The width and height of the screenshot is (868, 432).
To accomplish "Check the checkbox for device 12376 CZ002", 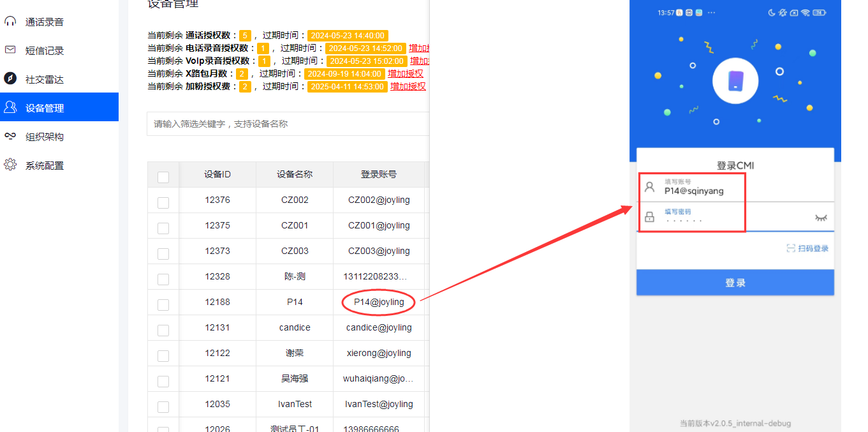I will (163, 200).
